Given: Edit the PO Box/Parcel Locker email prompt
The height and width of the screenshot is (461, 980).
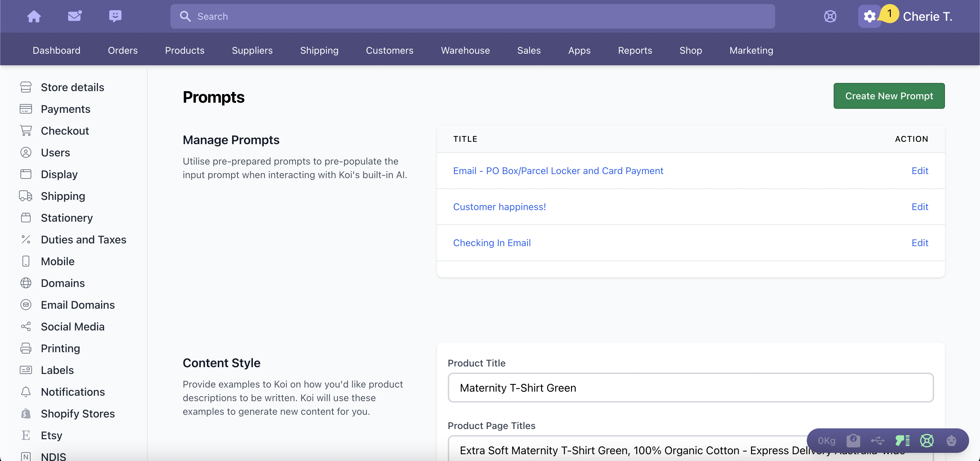Looking at the screenshot, I should point(919,171).
